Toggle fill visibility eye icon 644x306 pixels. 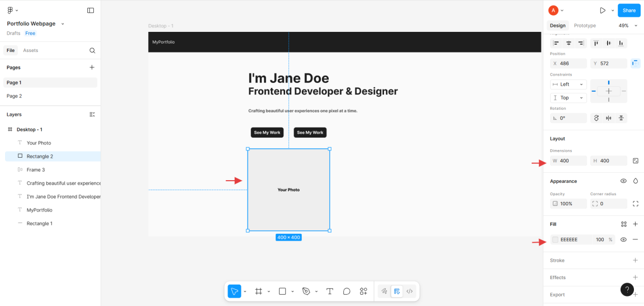click(x=623, y=239)
